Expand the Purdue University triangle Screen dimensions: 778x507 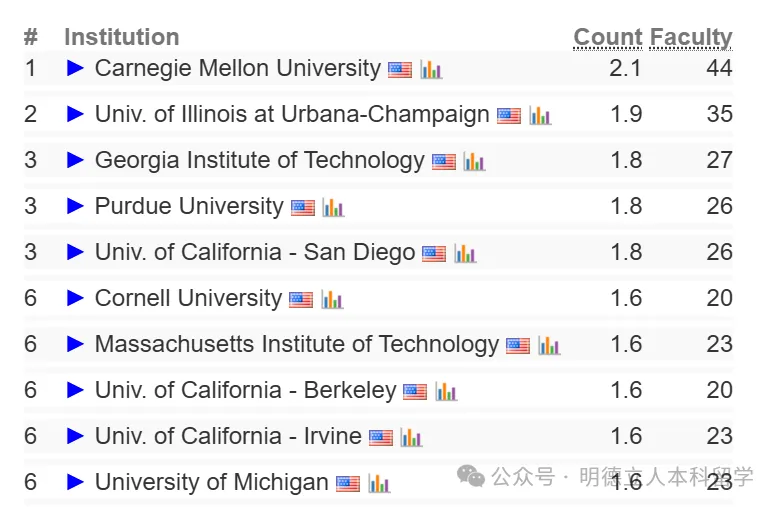point(75,206)
